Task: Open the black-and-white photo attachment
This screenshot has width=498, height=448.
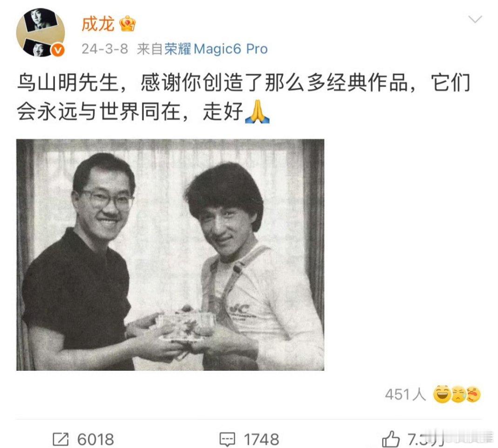Action: (170, 254)
